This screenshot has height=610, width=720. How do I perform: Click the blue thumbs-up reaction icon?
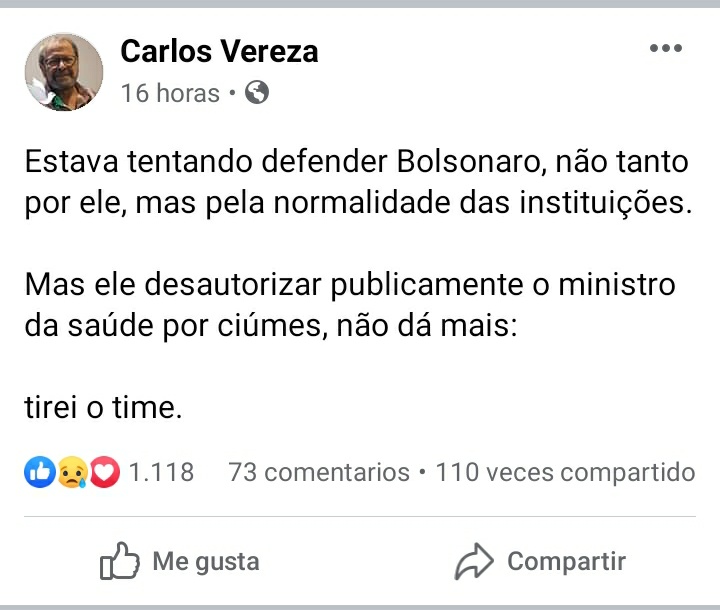(39, 472)
